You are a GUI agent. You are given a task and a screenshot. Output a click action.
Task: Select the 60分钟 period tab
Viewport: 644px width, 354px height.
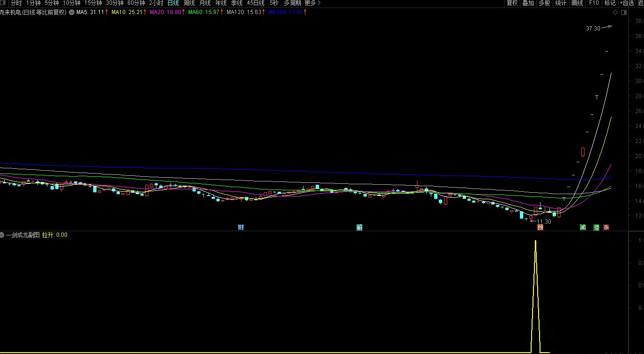[x=136, y=3]
